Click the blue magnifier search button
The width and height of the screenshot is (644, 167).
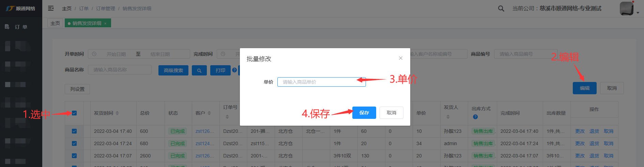click(x=199, y=70)
